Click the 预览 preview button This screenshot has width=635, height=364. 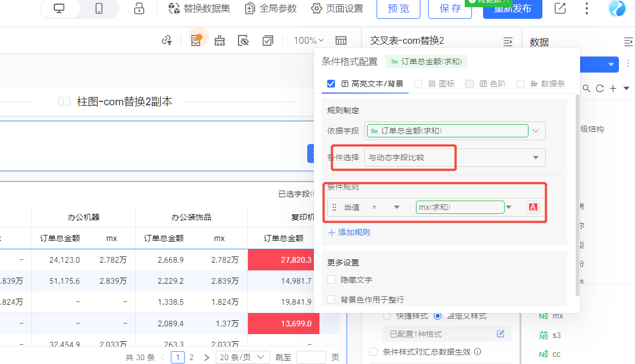coord(398,9)
